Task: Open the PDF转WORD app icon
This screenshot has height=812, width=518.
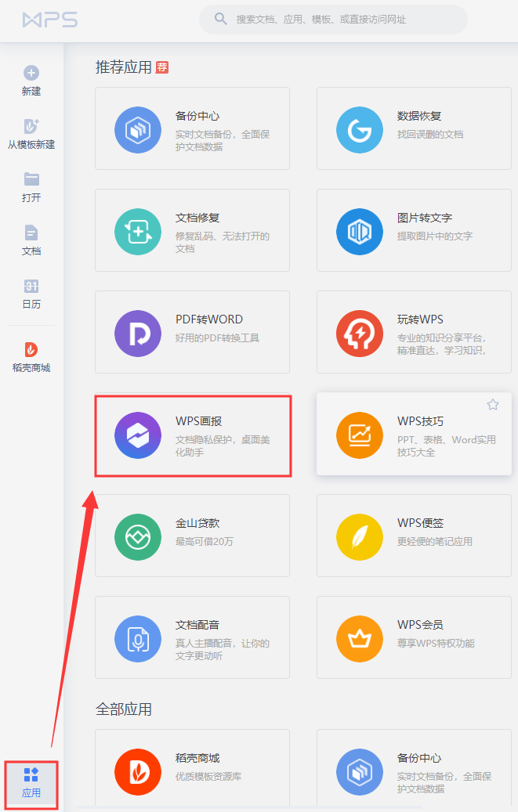Action: coord(138,334)
